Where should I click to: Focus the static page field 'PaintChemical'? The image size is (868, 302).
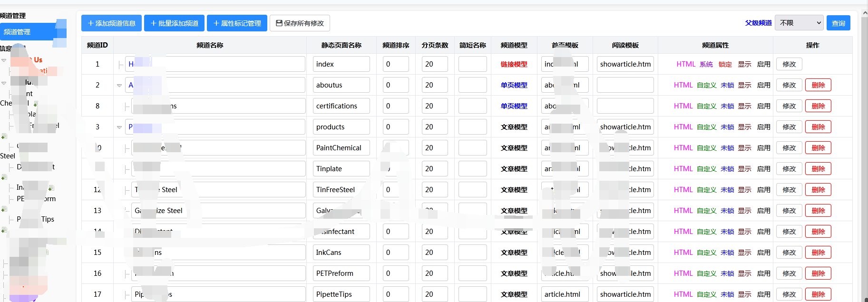click(x=341, y=148)
